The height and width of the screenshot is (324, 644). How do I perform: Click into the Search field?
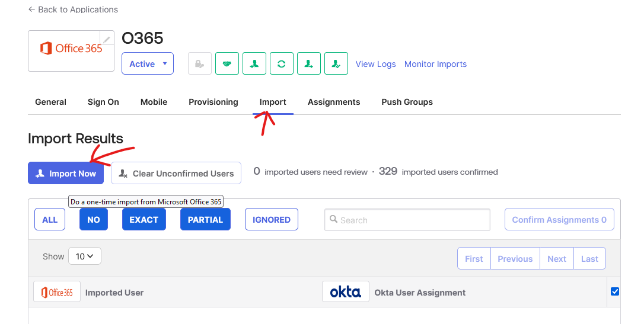pos(407,220)
